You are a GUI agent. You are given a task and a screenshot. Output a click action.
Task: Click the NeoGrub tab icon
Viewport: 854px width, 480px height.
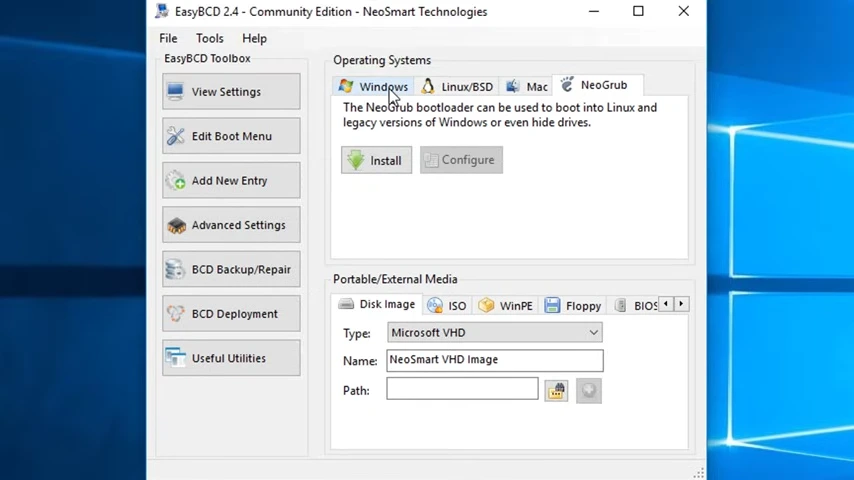click(x=567, y=84)
